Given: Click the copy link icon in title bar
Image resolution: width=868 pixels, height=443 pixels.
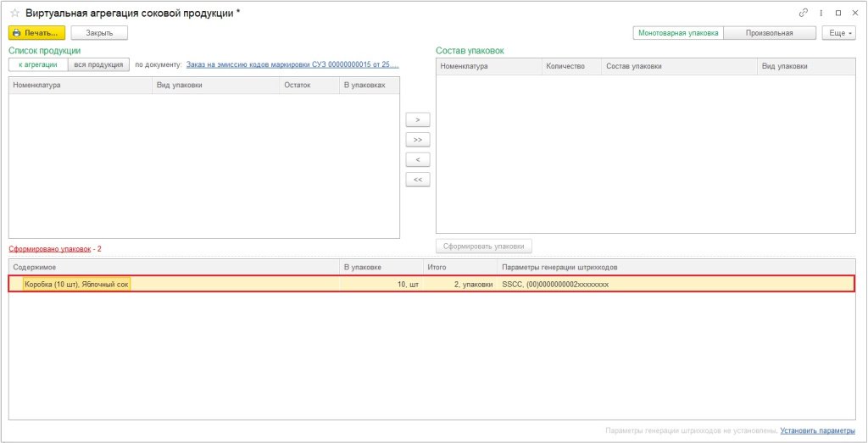Looking at the screenshot, I should [x=804, y=13].
